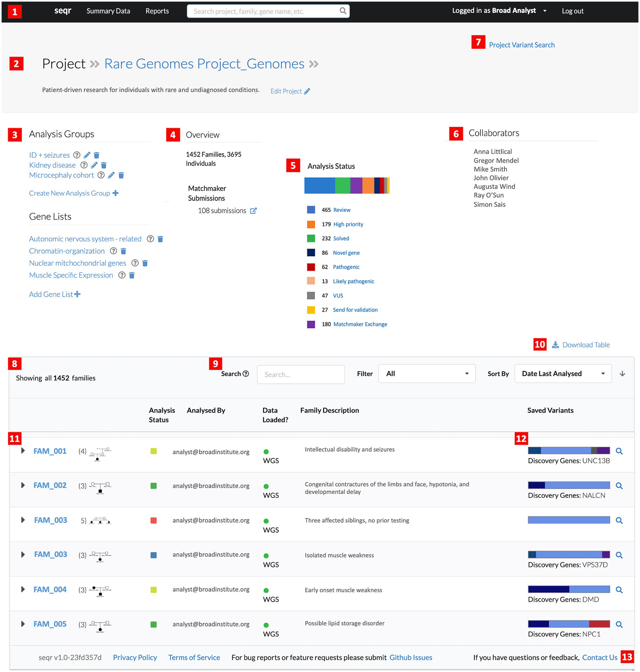Expand the FAM_001 family row
Viewport: 640px width, 672px height.
point(23,451)
